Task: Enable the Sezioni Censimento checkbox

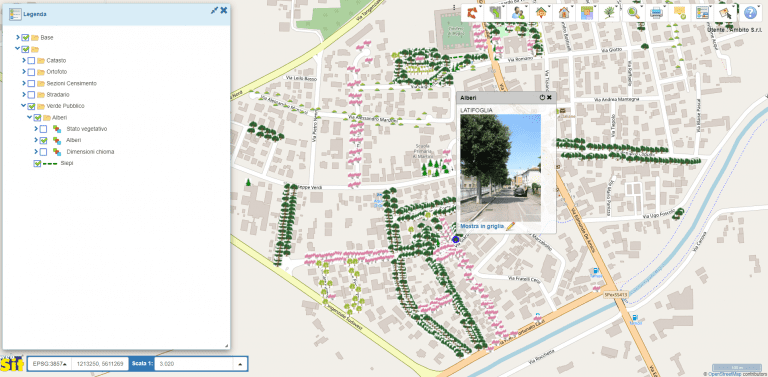Action: tap(31, 83)
